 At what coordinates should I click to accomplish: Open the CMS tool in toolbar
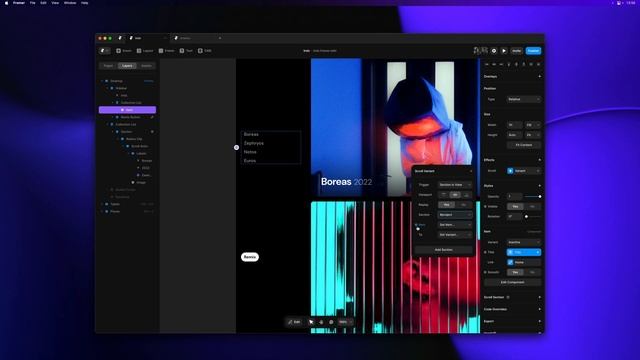pos(205,51)
